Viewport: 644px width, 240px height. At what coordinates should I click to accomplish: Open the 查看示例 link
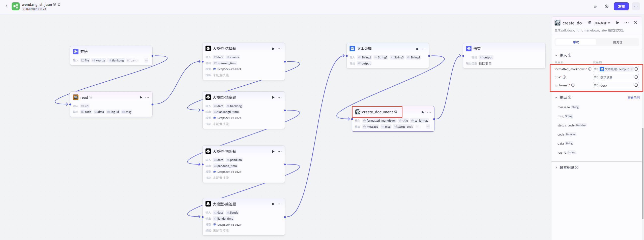633,97
